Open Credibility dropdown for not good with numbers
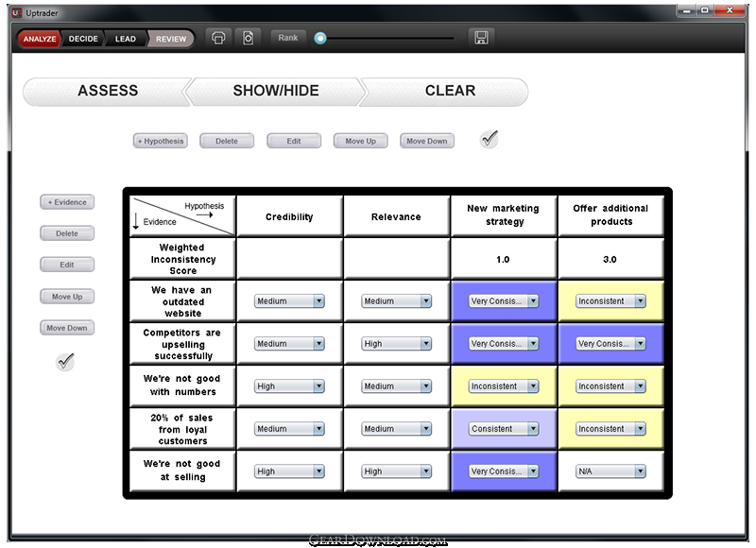Image resolution: width=756 pixels, height=548 pixels. [x=289, y=386]
